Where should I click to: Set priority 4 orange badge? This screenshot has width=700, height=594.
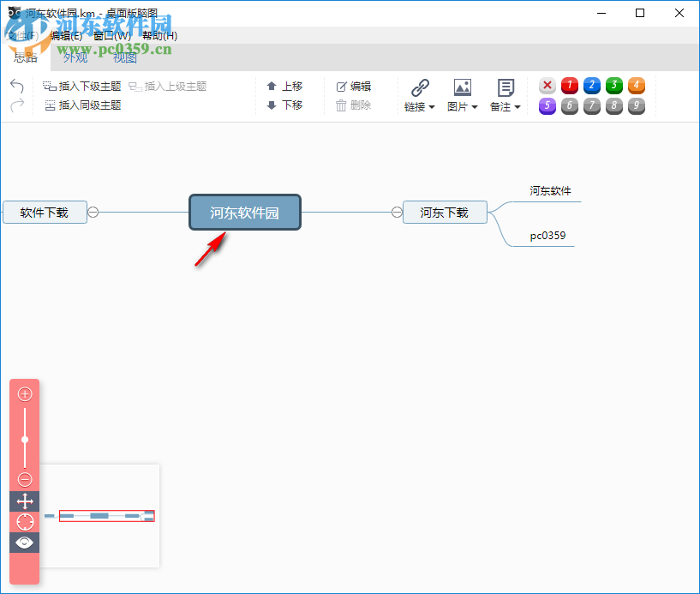click(x=637, y=86)
